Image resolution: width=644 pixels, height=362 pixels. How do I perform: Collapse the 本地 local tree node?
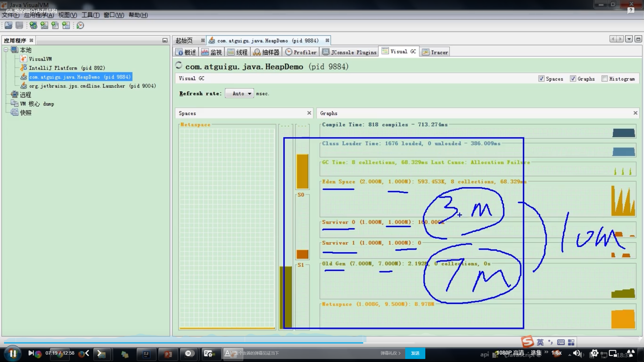6,50
